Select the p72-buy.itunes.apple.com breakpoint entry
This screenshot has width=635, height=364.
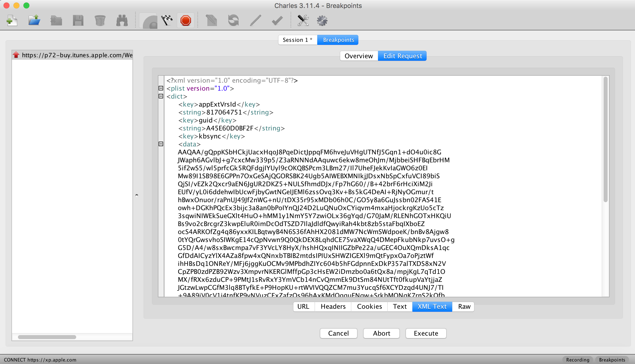coord(72,55)
